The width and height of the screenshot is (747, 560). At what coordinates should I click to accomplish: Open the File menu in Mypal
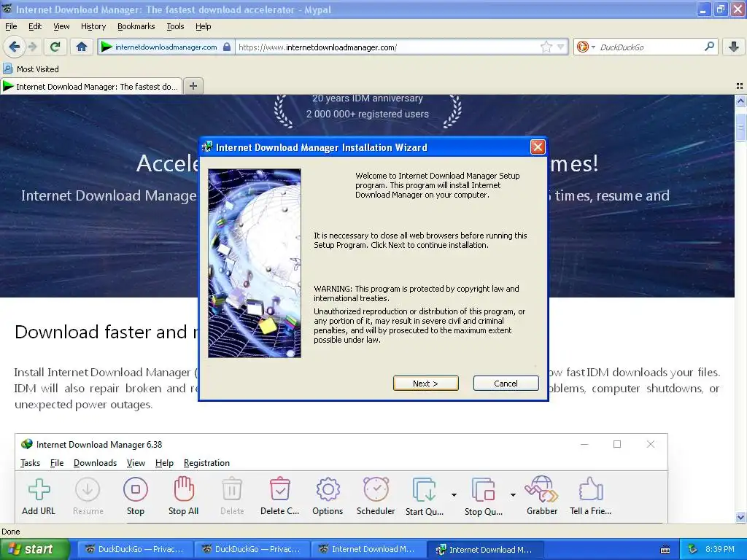11,26
